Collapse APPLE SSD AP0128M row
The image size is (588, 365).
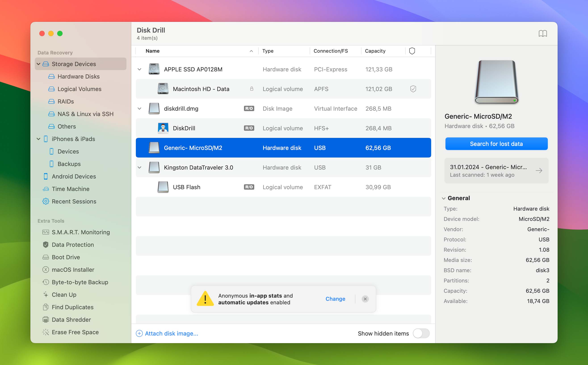(x=139, y=69)
